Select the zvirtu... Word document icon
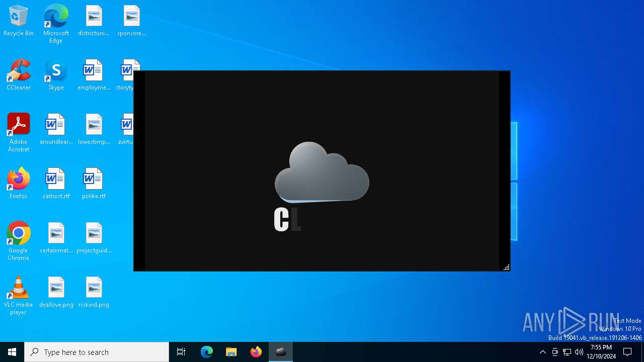644x362 pixels. click(x=126, y=130)
